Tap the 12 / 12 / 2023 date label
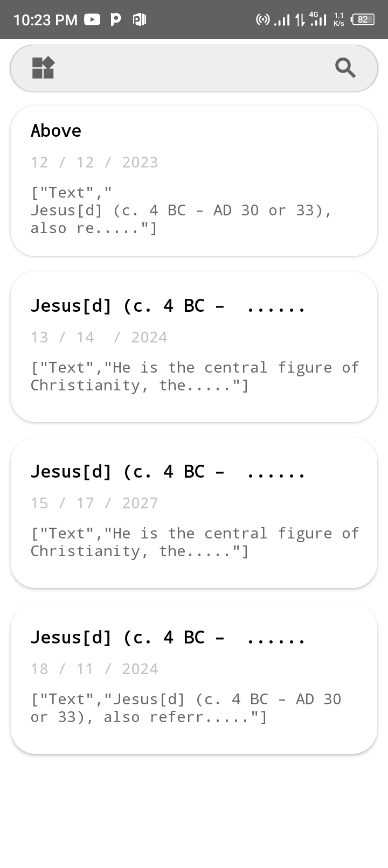This screenshot has height=868, width=388. (94, 162)
